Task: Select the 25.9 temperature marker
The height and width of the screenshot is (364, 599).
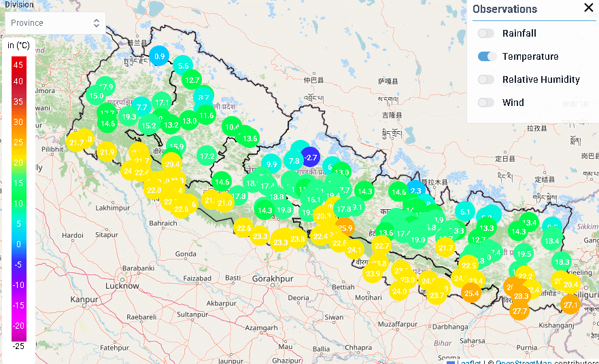Action: click(x=345, y=228)
